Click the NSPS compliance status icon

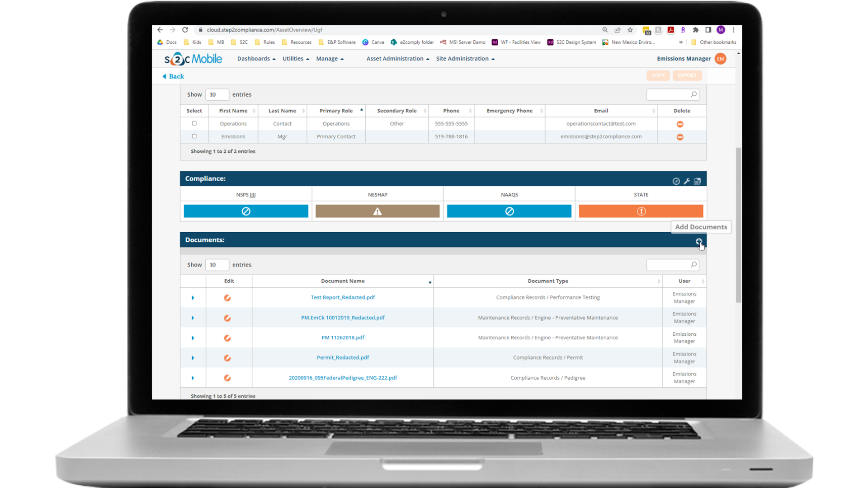pyautogui.click(x=245, y=211)
